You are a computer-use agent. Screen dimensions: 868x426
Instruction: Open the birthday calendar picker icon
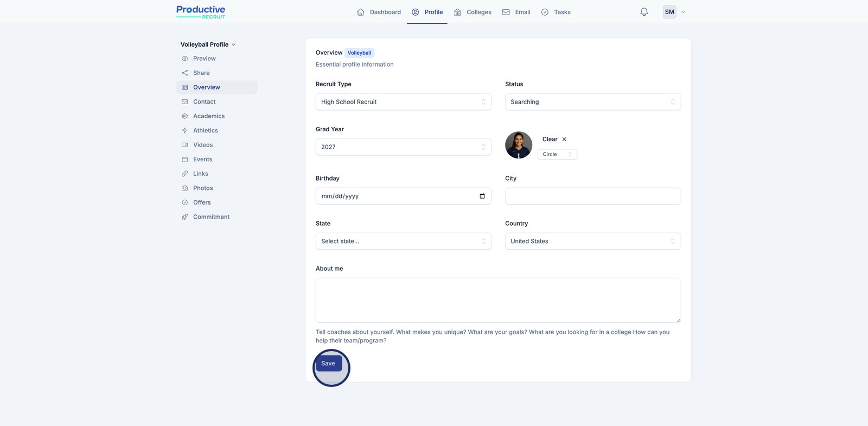pos(482,196)
